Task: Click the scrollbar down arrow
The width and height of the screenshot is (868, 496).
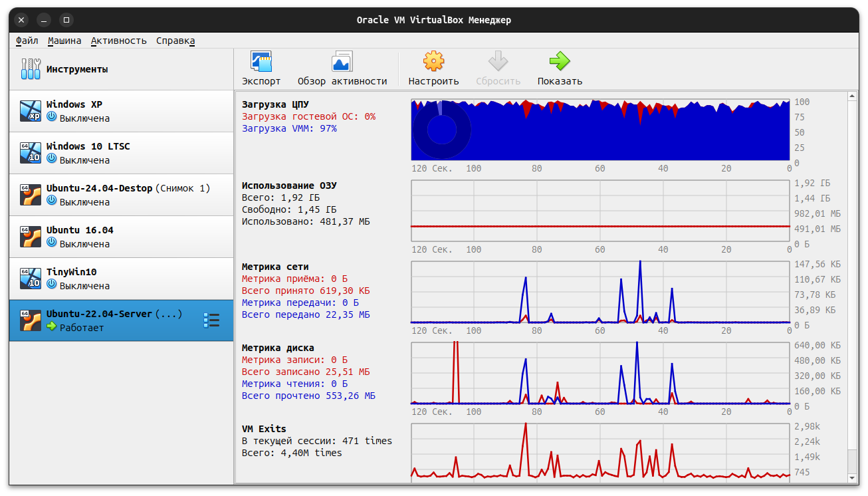Action: [x=853, y=477]
